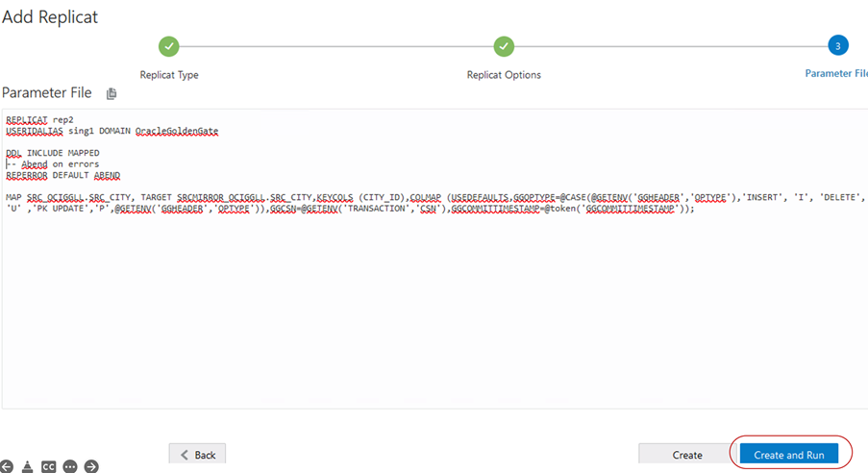Go to the previous slide with the left arrow icon
The height and width of the screenshot is (473, 868).
(x=6, y=466)
